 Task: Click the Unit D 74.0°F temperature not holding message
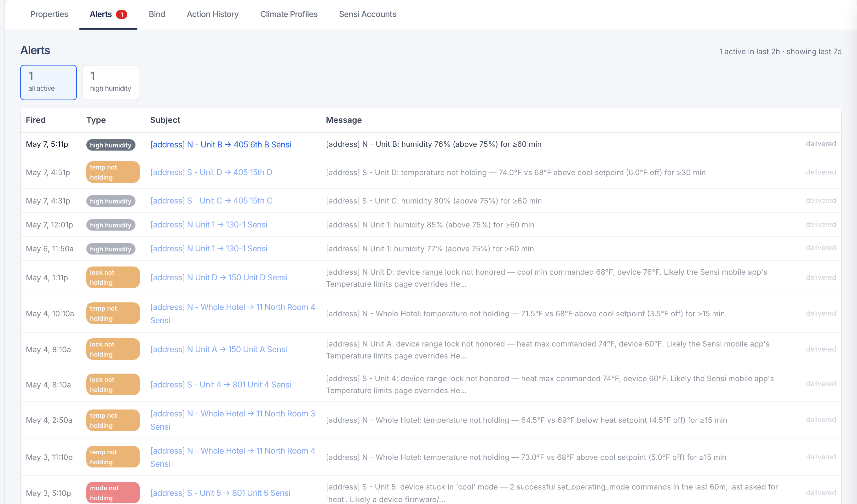[x=515, y=172]
